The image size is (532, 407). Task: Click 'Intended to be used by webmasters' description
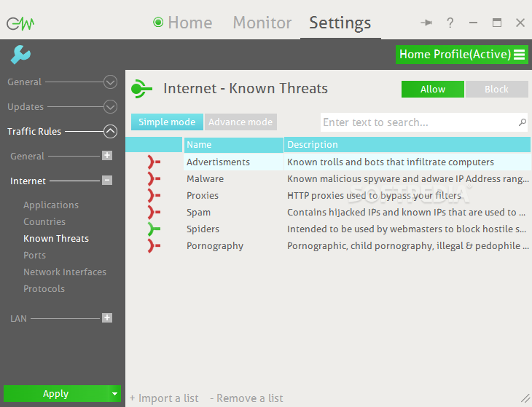tap(407, 229)
